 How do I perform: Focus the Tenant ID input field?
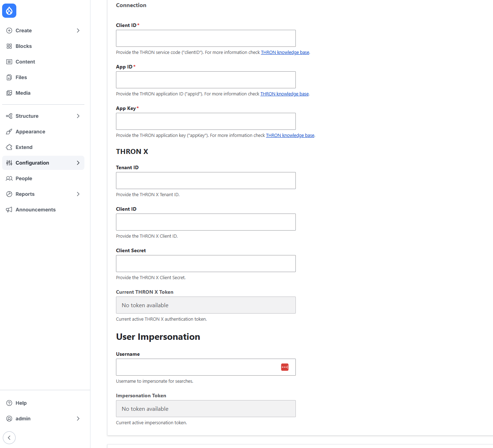206,181
